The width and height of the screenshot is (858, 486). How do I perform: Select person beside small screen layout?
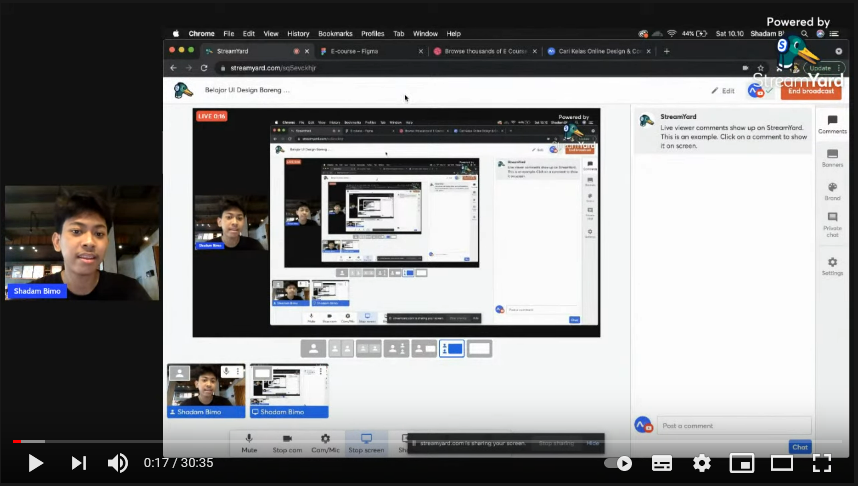pyautogui.click(x=424, y=349)
